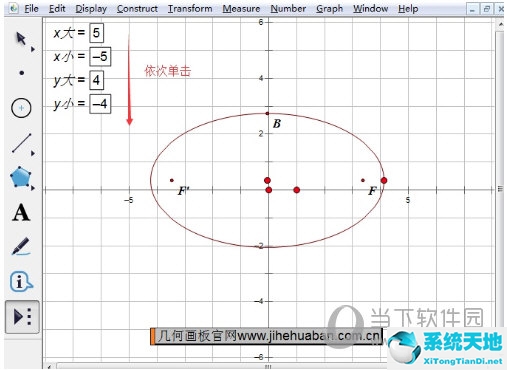Select the Point tool
The width and height of the screenshot is (507, 370).
[x=22, y=73]
